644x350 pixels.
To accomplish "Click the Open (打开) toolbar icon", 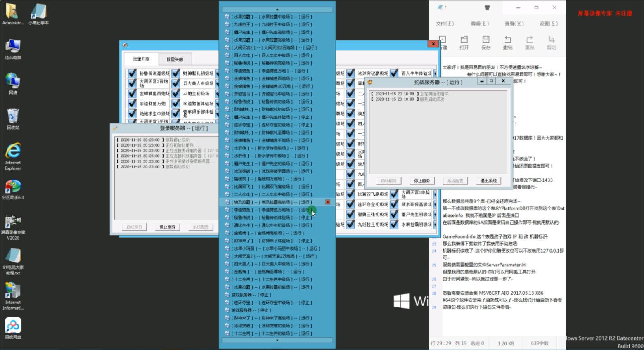I will pyautogui.click(x=464, y=42).
